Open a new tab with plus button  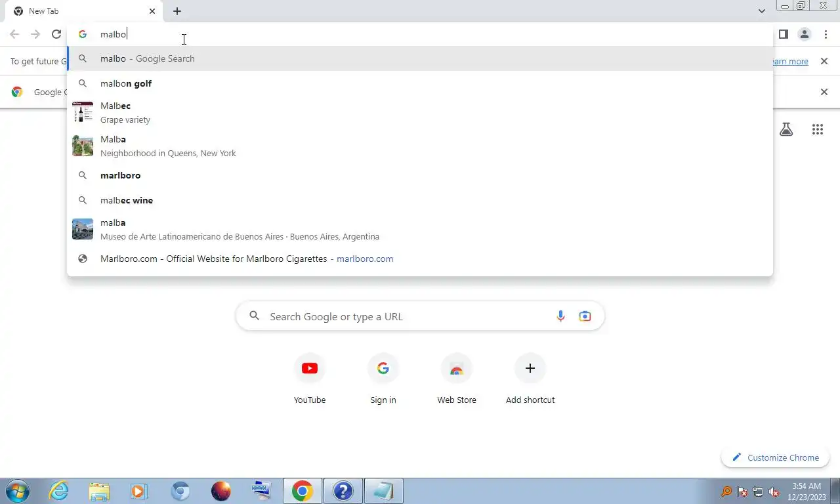pos(177,11)
